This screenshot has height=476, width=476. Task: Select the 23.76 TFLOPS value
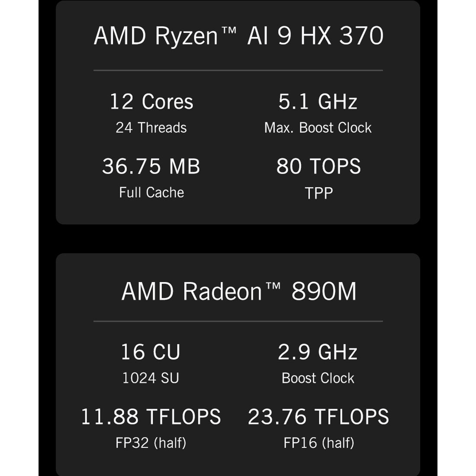pyautogui.click(x=318, y=417)
